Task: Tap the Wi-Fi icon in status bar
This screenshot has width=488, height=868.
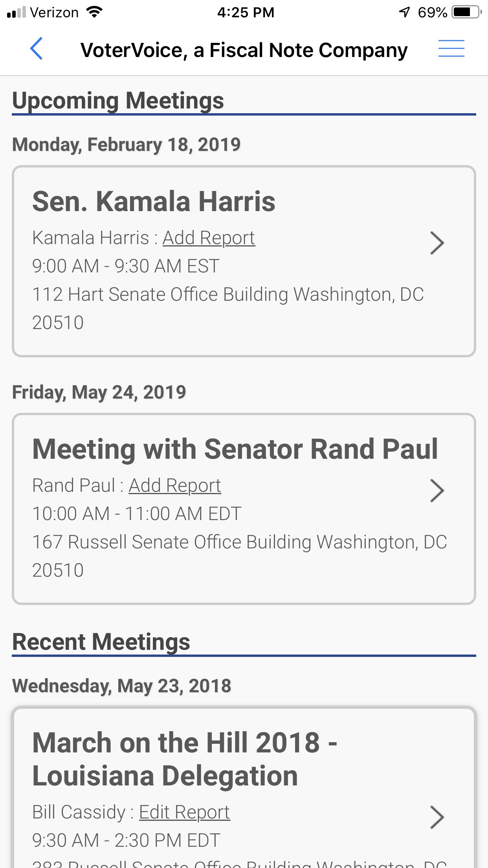Action: pyautogui.click(x=94, y=12)
